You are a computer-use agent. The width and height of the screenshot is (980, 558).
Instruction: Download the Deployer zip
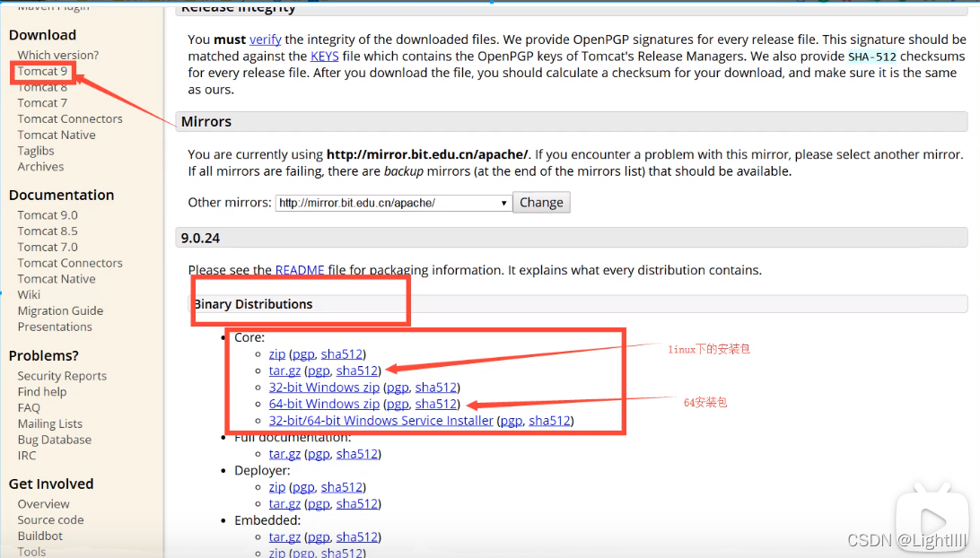click(277, 487)
